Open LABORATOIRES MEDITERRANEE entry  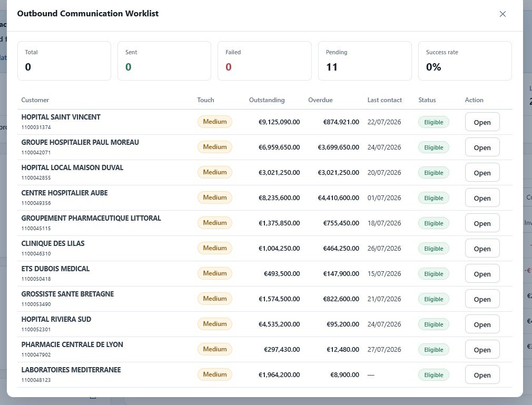(482, 375)
